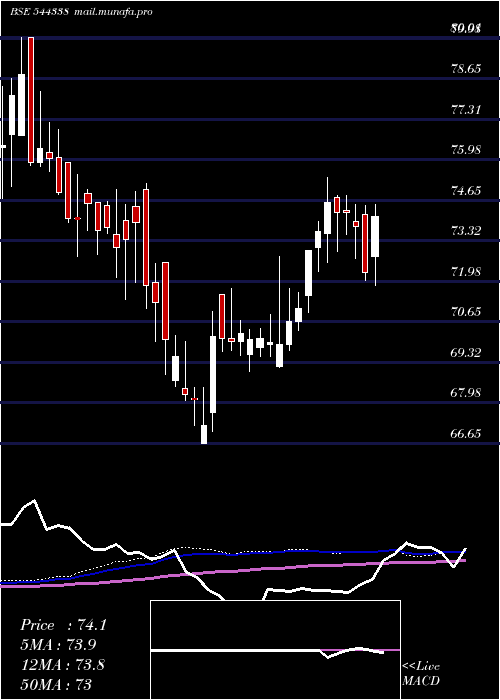
Task: Click the 78.65 price axis label
Action: click(x=466, y=69)
